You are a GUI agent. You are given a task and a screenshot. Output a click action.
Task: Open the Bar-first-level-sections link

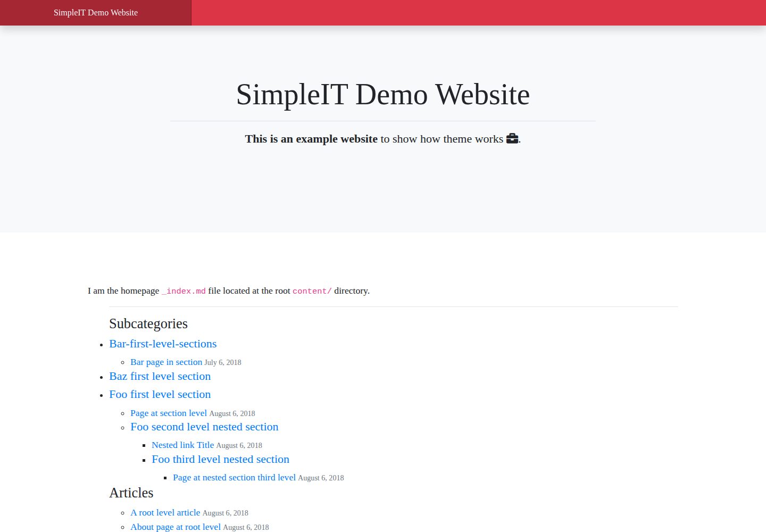click(163, 344)
